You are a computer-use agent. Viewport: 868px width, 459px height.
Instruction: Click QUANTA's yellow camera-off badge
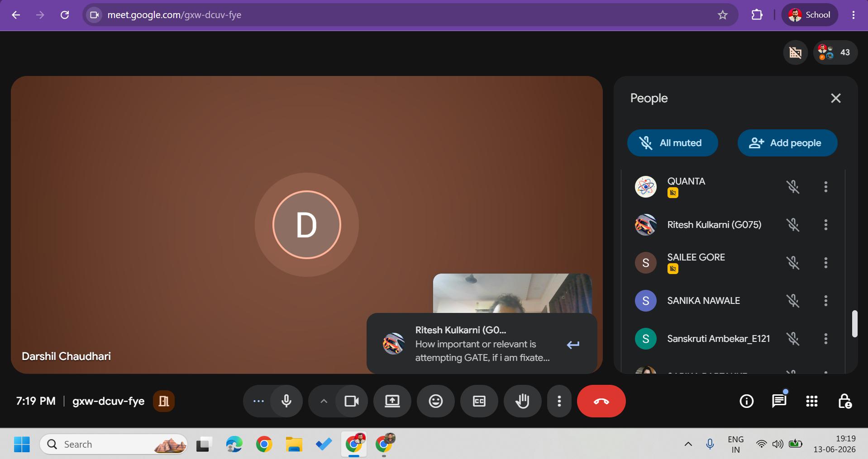point(673,193)
